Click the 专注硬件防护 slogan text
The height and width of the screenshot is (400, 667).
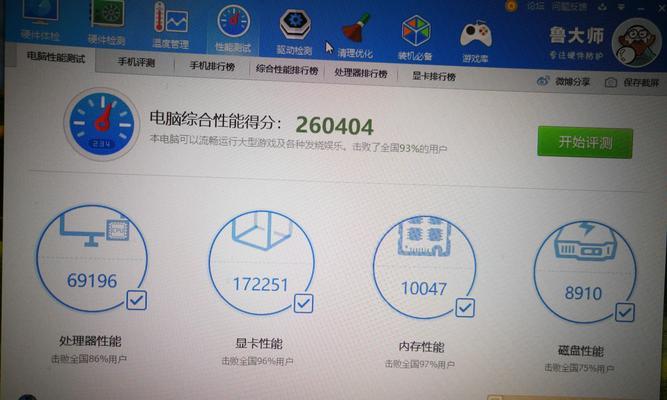(576, 55)
